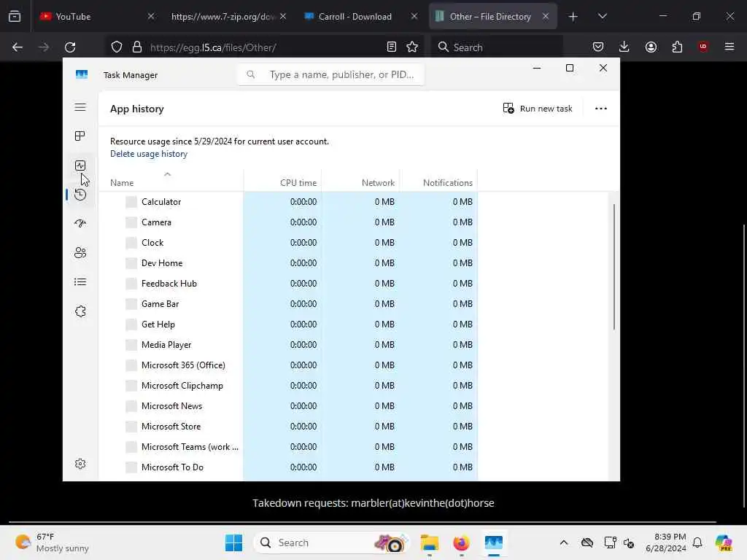Click Firefox address bar URL

pyautogui.click(x=213, y=47)
